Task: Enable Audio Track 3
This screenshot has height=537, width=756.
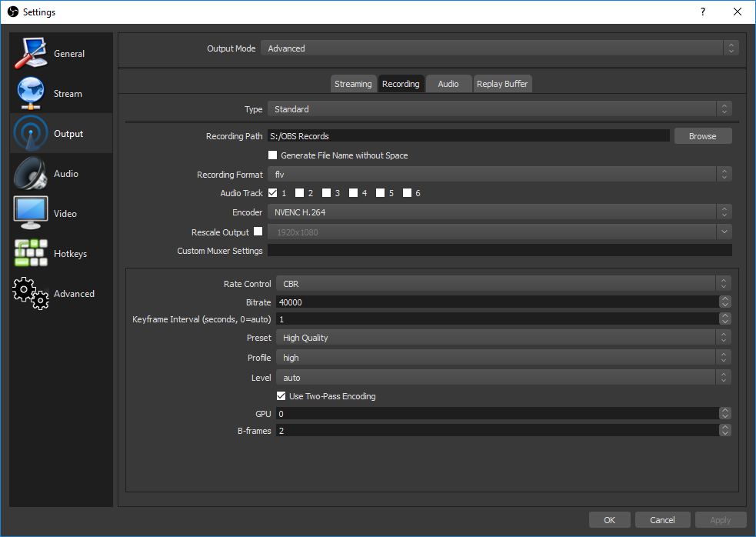Action: tap(326, 192)
